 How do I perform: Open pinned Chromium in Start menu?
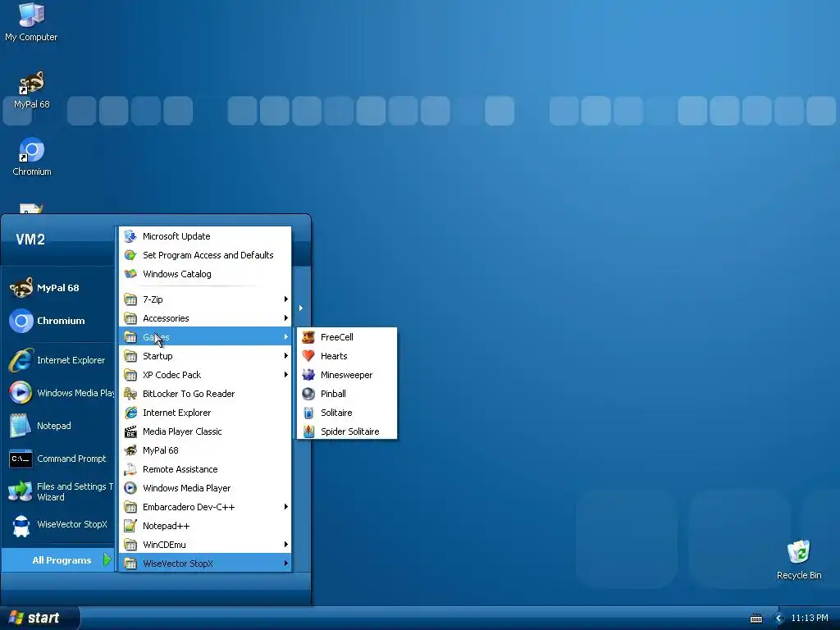click(x=59, y=321)
